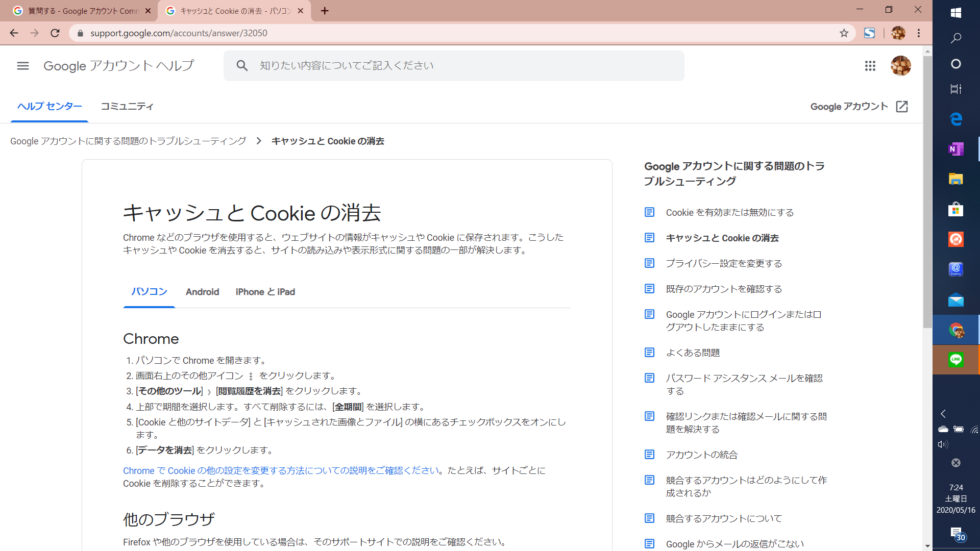Screen dimensions: 980x551
Task: Open 既存のアカウントを確認する article
Action: [724, 289]
